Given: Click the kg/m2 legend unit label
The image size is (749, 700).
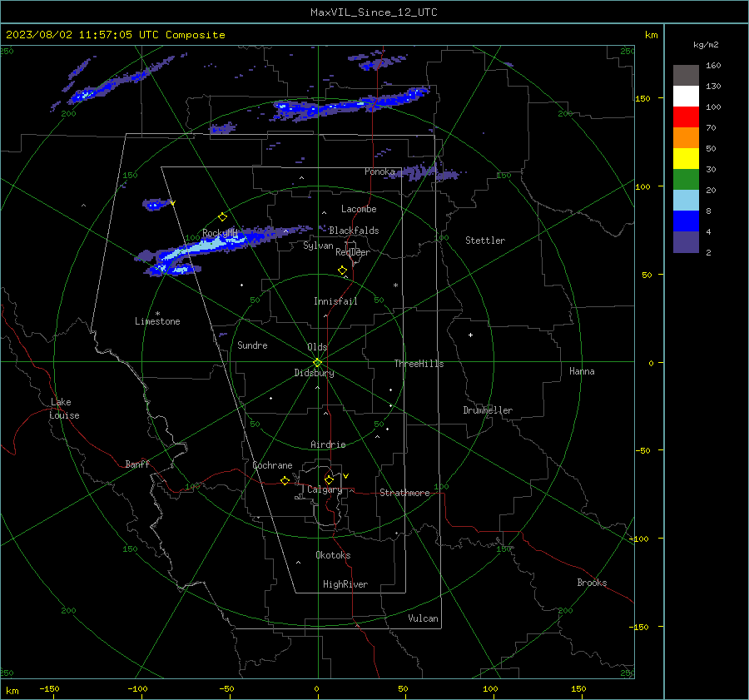Looking at the screenshot, I should (706, 45).
